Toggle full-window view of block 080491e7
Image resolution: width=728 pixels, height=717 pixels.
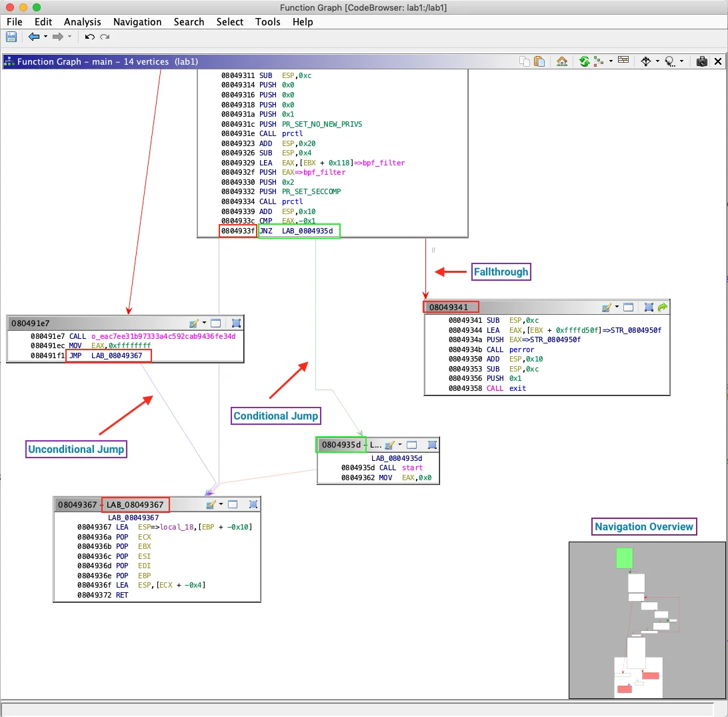tap(215, 323)
